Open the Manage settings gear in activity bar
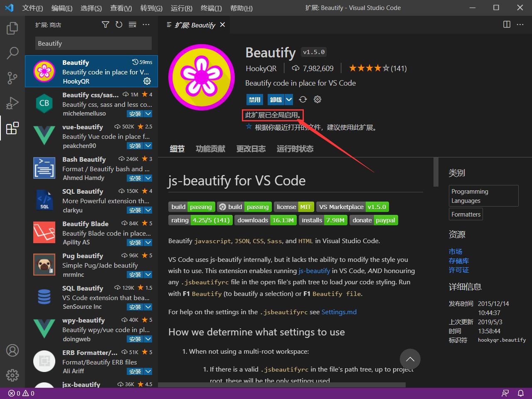Viewport: 532px width, 399px height. (12, 375)
